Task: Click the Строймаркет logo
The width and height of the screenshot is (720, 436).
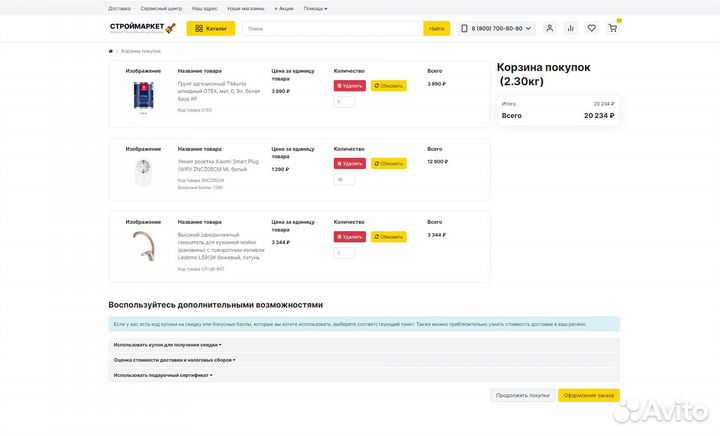Action: tap(142, 28)
